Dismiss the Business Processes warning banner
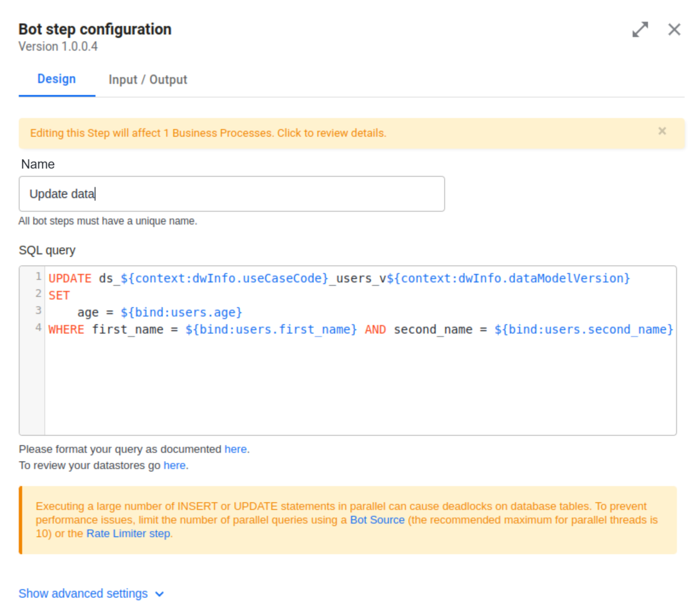This screenshot has width=700, height=613. click(662, 131)
